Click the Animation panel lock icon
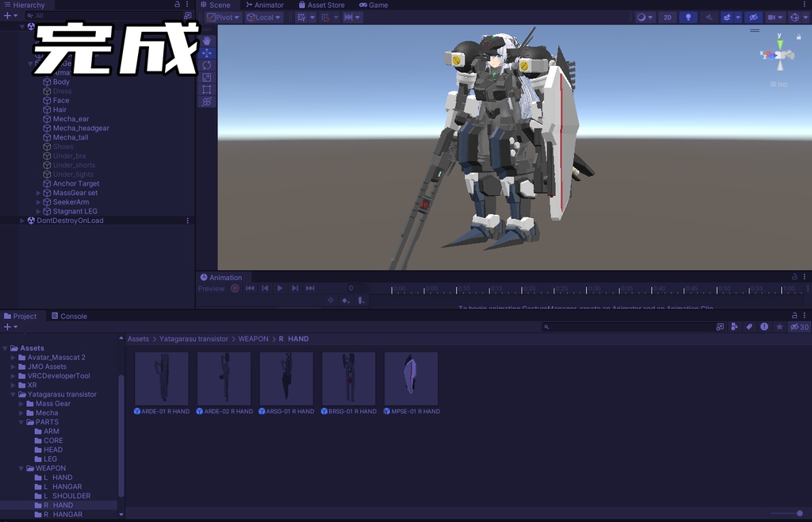 [795, 277]
